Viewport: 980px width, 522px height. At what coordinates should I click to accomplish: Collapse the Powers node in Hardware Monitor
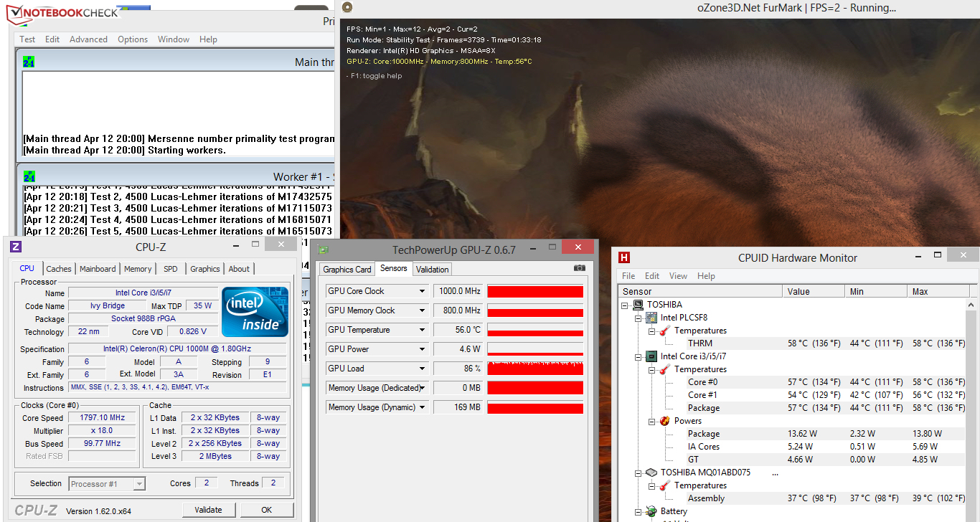point(651,421)
